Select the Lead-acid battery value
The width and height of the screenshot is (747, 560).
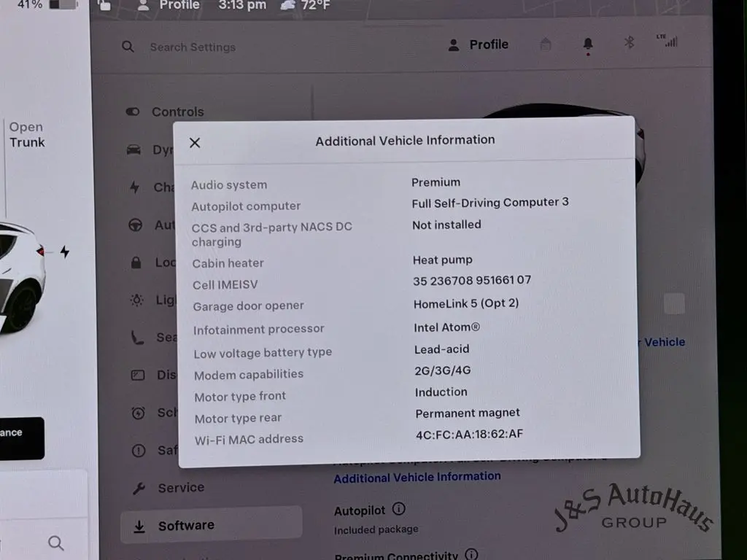pos(441,349)
